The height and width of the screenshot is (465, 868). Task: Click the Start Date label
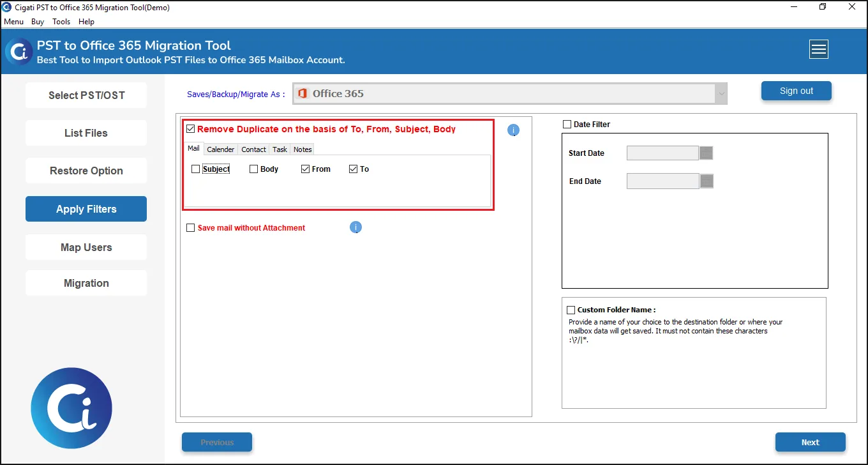click(x=587, y=153)
